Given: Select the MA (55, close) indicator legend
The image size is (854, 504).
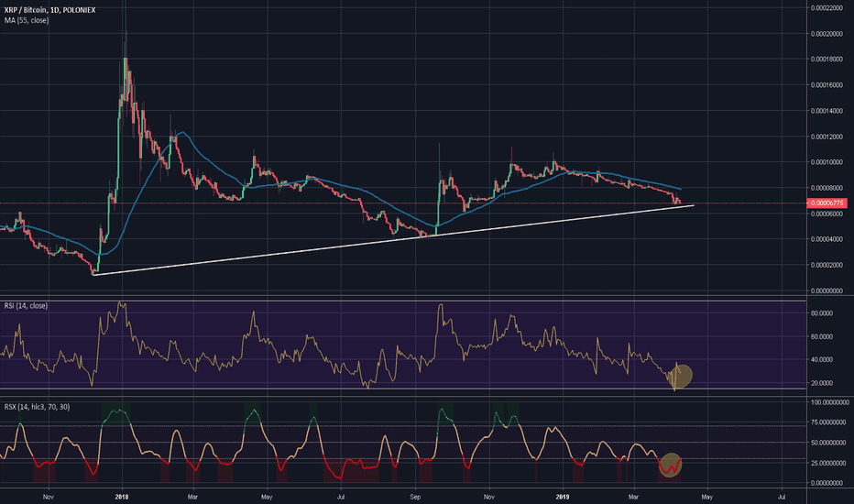Looking at the screenshot, I should pos(27,20).
